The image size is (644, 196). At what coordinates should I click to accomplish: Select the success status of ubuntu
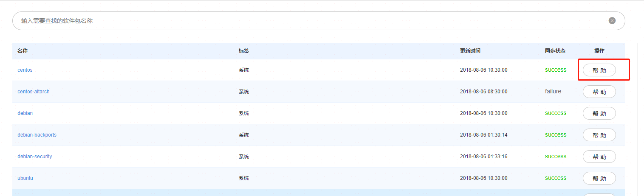click(556, 178)
